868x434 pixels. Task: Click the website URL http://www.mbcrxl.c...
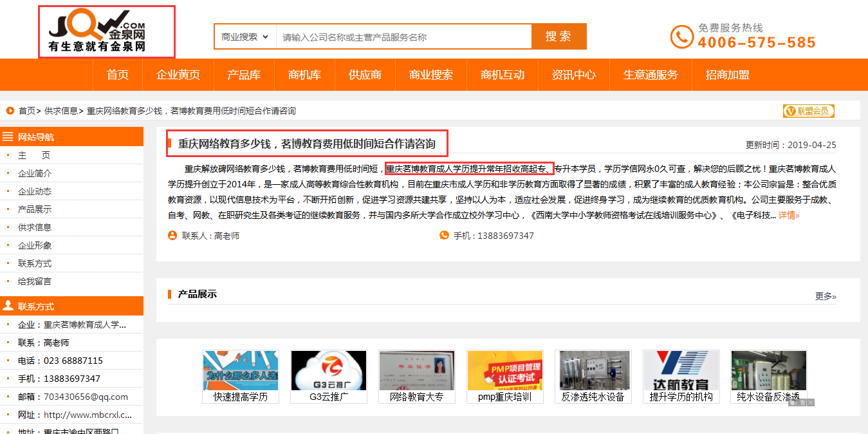coord(88,415)
